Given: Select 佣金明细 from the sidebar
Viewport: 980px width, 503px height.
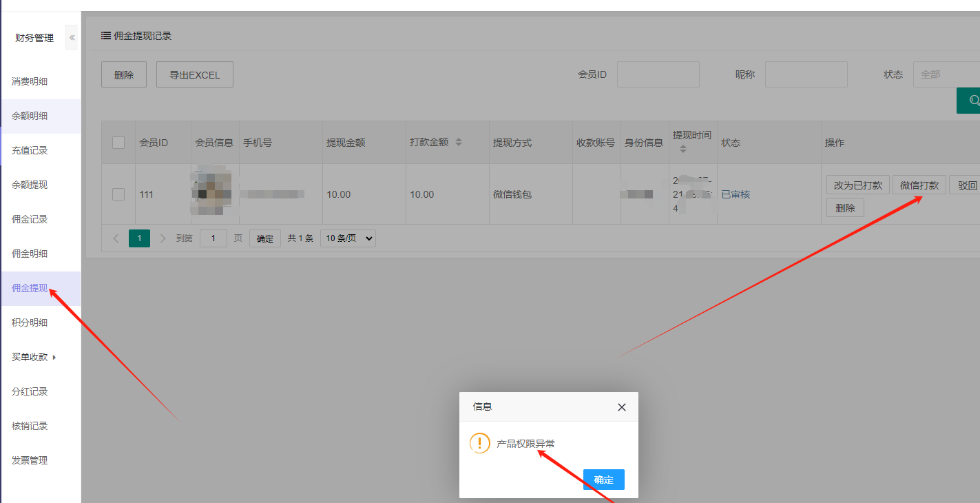Looking at the screenshot, I should point(30,254).
